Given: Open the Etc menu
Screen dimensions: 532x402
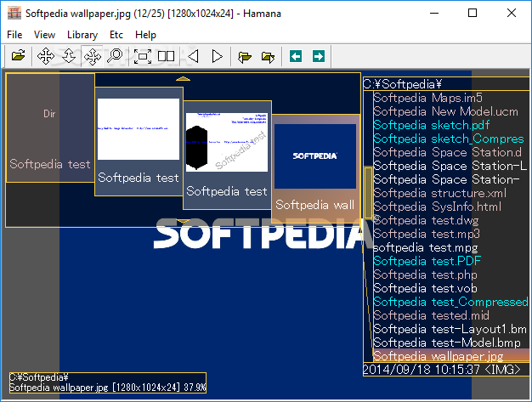Looking at the screenshot, I should click(116, 35).
